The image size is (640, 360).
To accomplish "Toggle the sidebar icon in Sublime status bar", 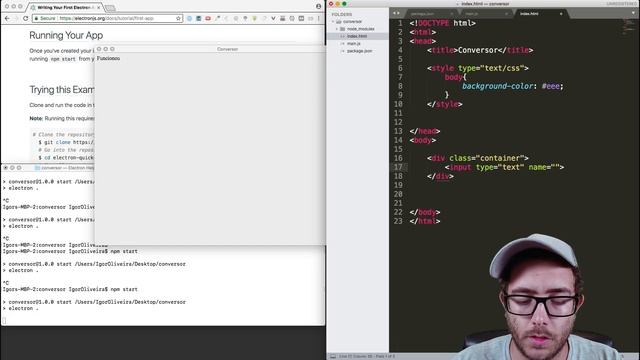I will point(333,356).
